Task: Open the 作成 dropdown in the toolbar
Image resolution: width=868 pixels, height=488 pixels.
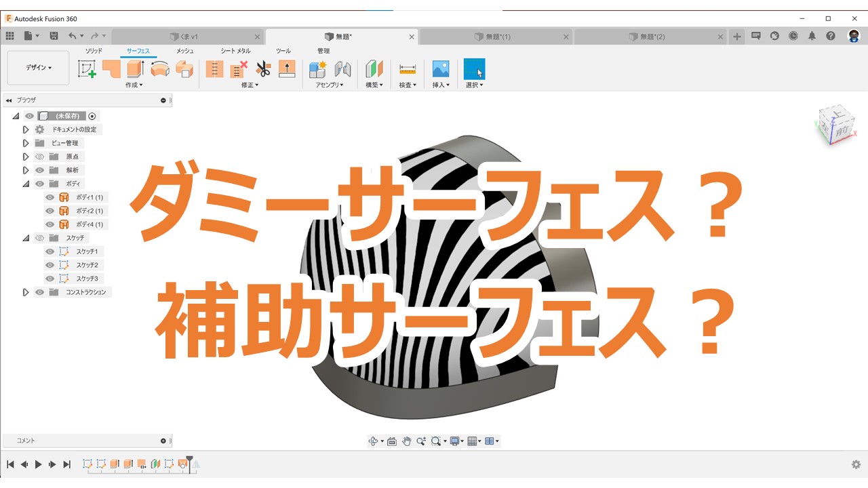Action: tap(133, 85)
